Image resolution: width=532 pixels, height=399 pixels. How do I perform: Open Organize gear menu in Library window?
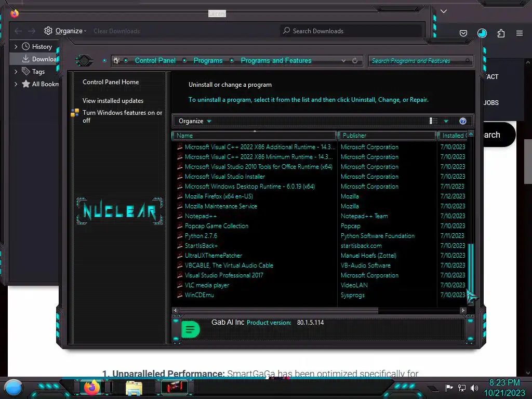pos(65,31)
